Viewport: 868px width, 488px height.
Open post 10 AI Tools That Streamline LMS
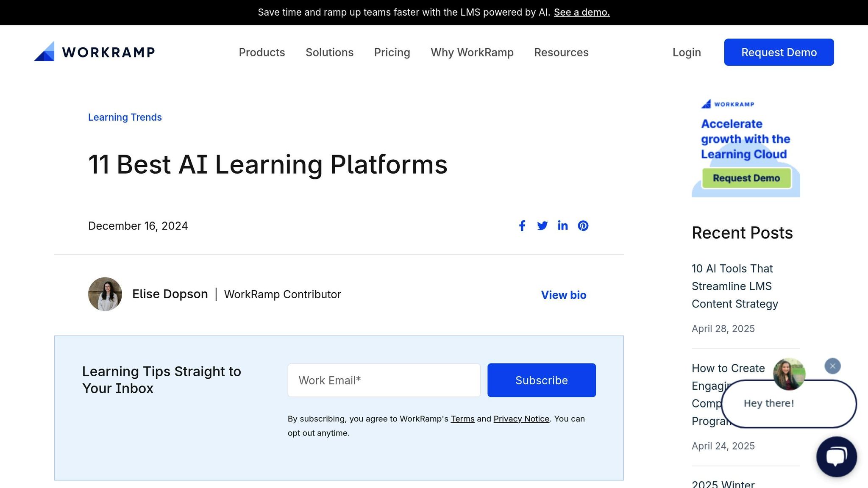point(735,286)
